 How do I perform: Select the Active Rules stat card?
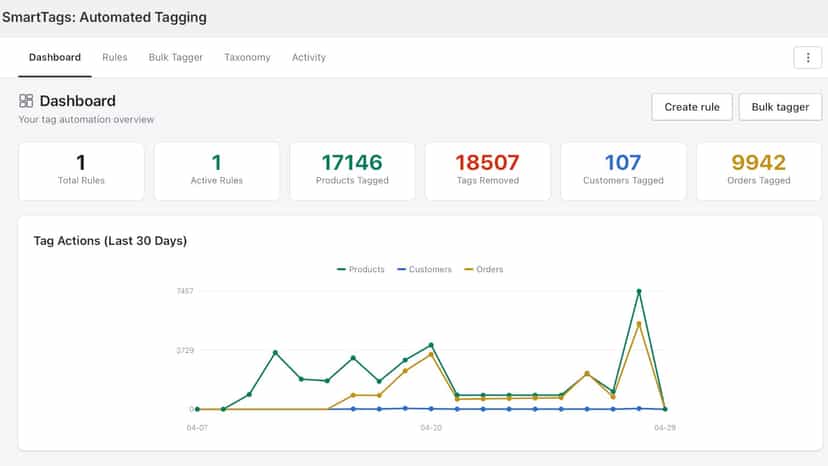point(217,171)
